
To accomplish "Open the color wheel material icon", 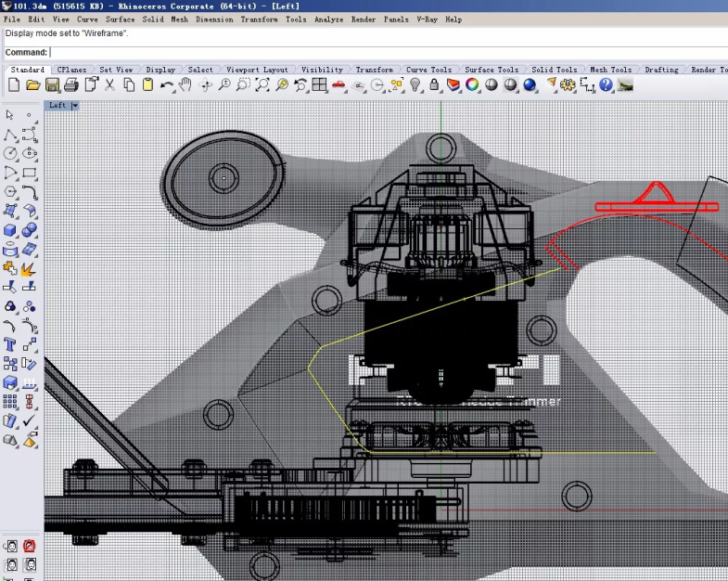I will 472,84.
